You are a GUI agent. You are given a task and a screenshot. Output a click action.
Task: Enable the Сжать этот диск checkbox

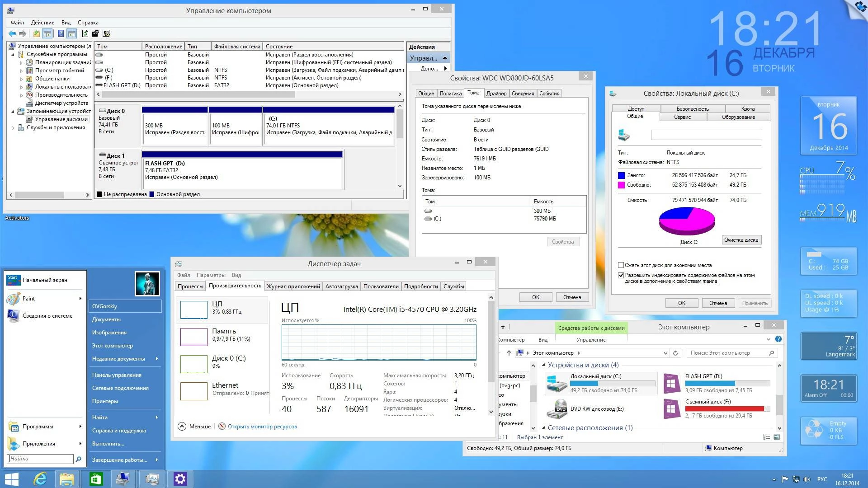[621, 265]
